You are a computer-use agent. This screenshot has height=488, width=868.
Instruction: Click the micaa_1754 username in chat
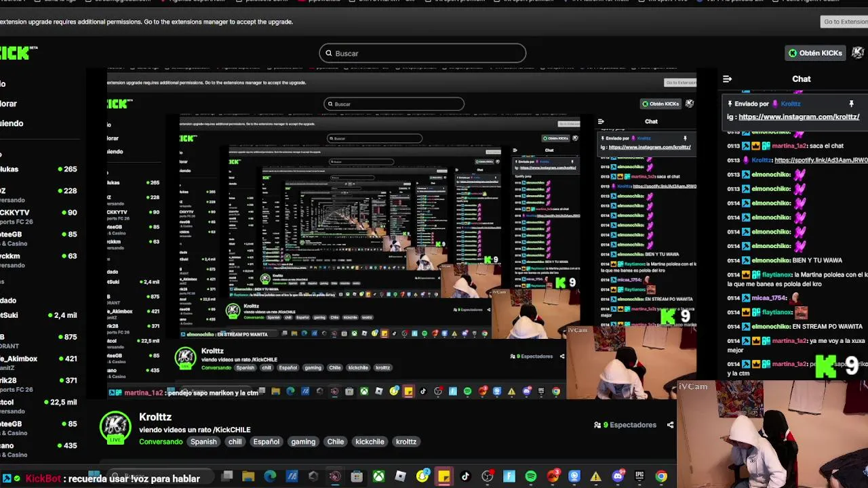[768, 298]
